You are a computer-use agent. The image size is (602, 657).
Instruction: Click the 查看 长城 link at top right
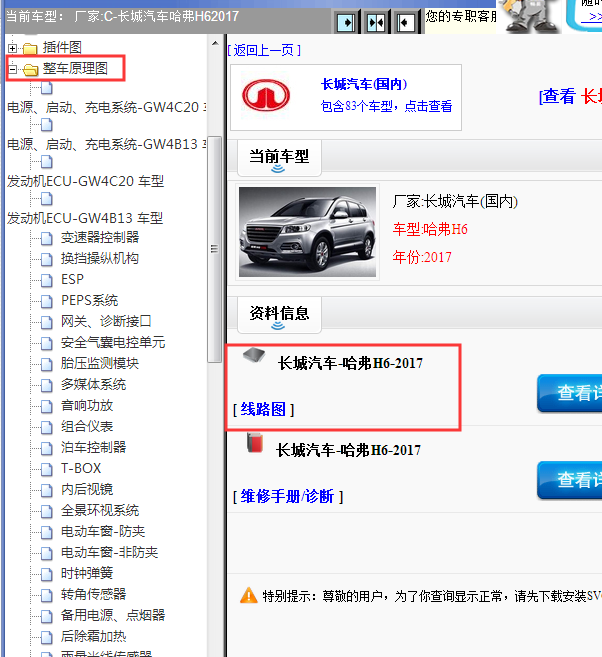571,97
